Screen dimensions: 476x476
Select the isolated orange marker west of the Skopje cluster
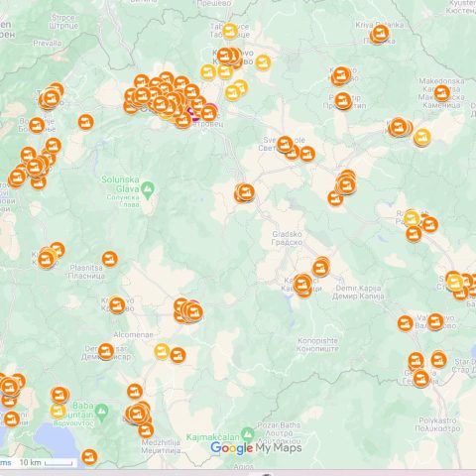pos(86,122)
